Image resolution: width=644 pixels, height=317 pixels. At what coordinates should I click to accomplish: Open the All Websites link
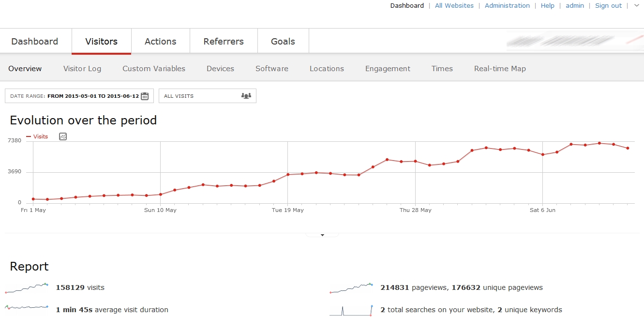pyautogui.click(x=454, y=6)
